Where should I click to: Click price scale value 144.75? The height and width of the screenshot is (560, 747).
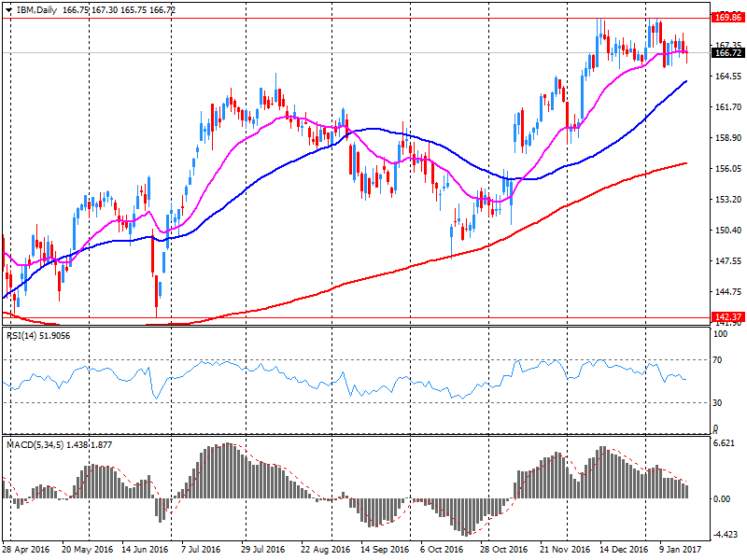[x=728, y=291]
